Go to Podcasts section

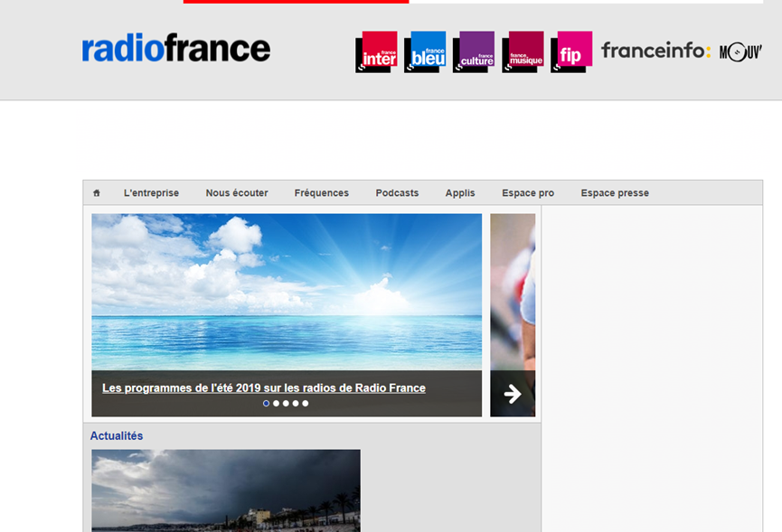397,192
